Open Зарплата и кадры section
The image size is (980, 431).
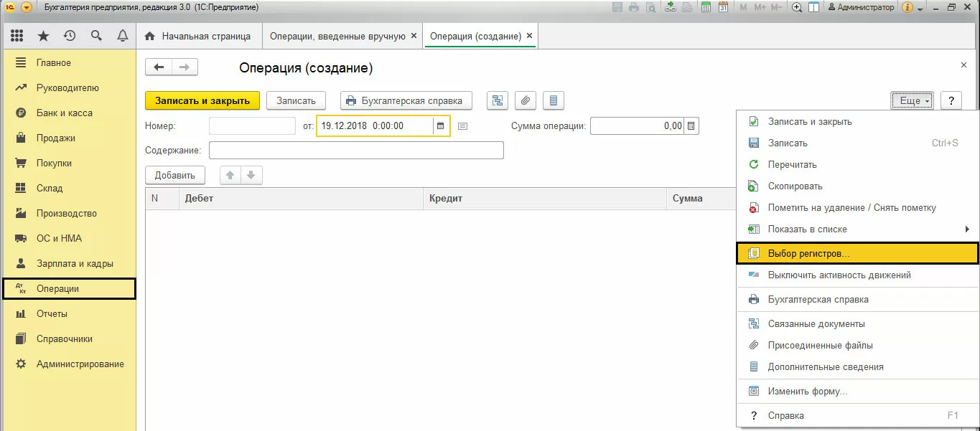68,264
